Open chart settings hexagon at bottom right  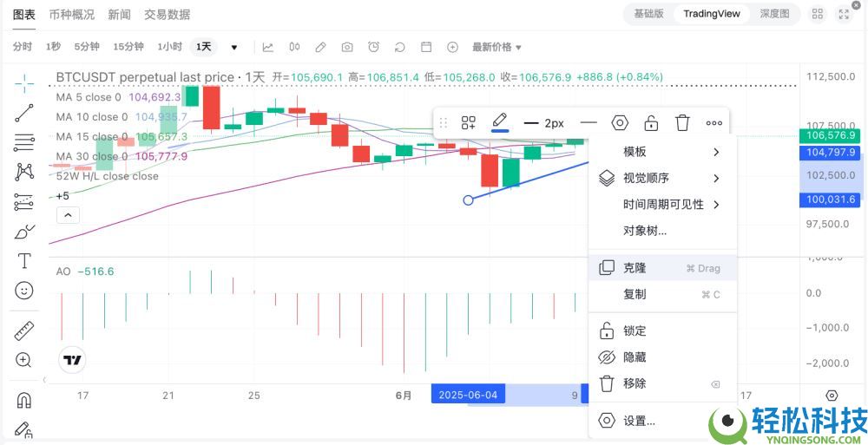pyautogui.click(x=832, y=396)
